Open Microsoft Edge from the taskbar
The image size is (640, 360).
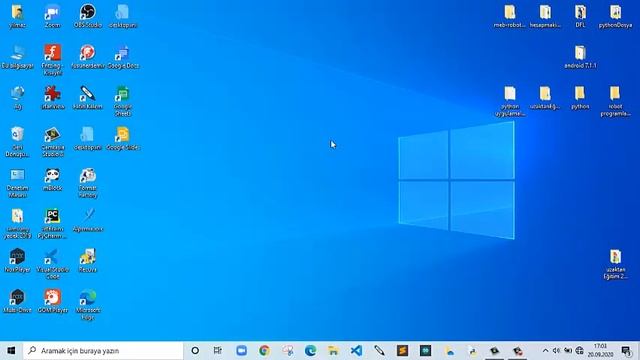[x=310, y=351]
